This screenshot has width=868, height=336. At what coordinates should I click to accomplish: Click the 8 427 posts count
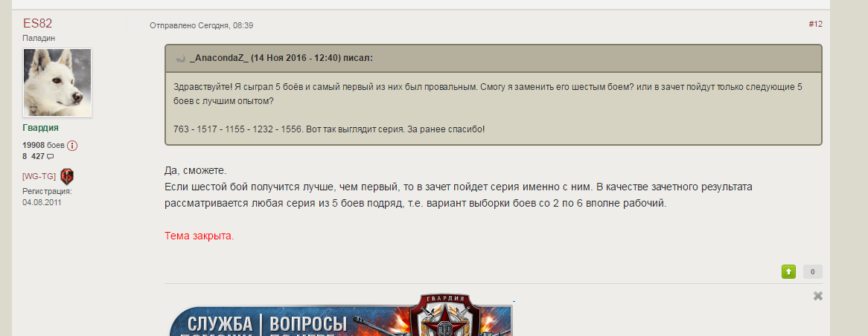(x=33, y=156)
